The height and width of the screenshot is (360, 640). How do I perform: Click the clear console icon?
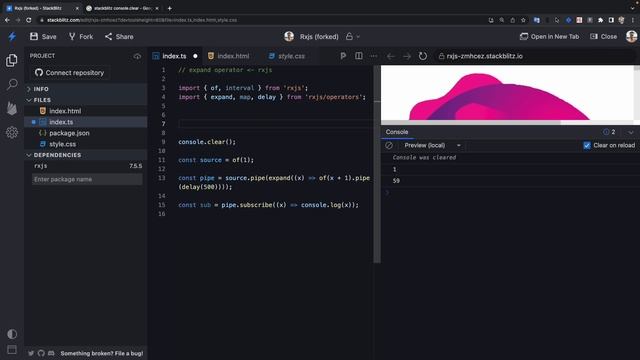click(x=389, y=145)
